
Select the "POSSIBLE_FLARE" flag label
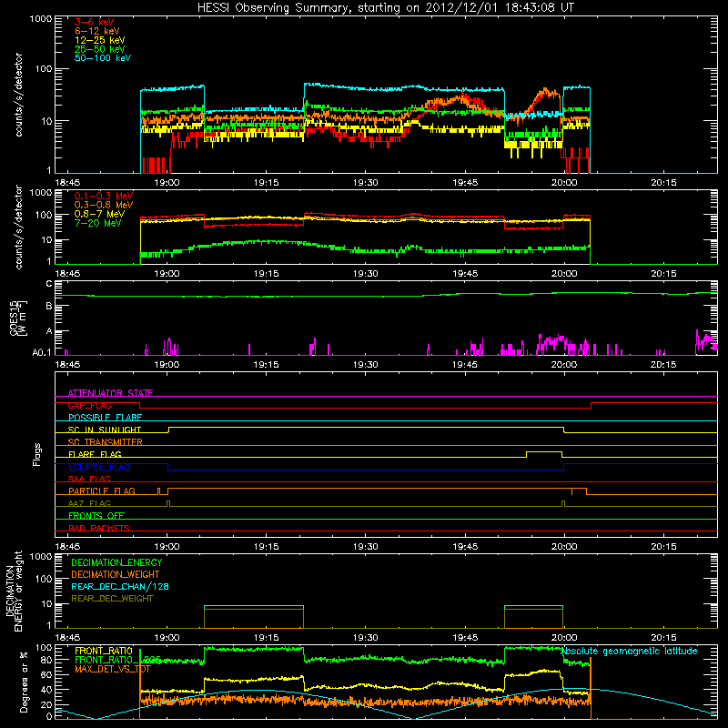[x=105, y=418]
